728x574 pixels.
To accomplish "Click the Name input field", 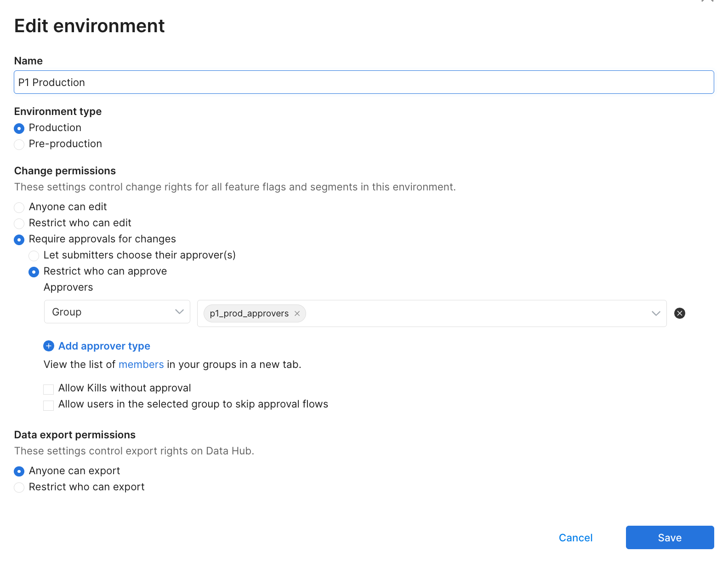I will (364, 82).
